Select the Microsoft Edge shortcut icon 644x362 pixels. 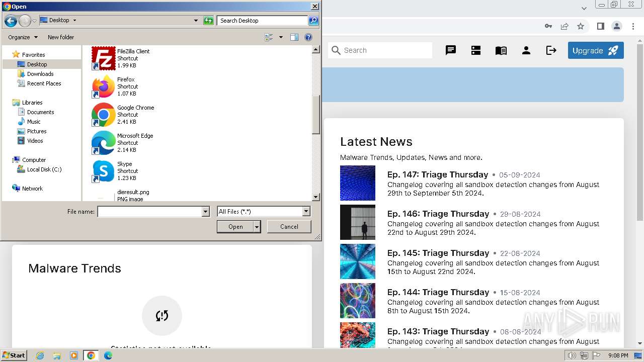point(104,143)
